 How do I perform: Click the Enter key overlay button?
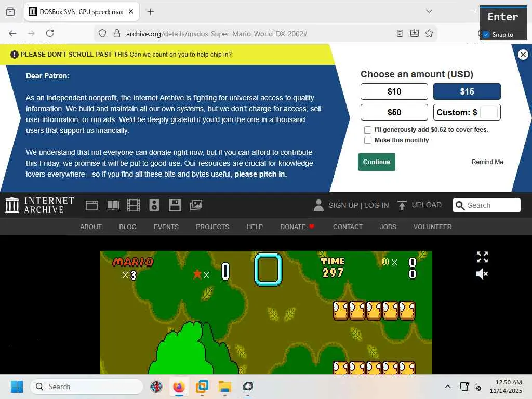[503, 17]
